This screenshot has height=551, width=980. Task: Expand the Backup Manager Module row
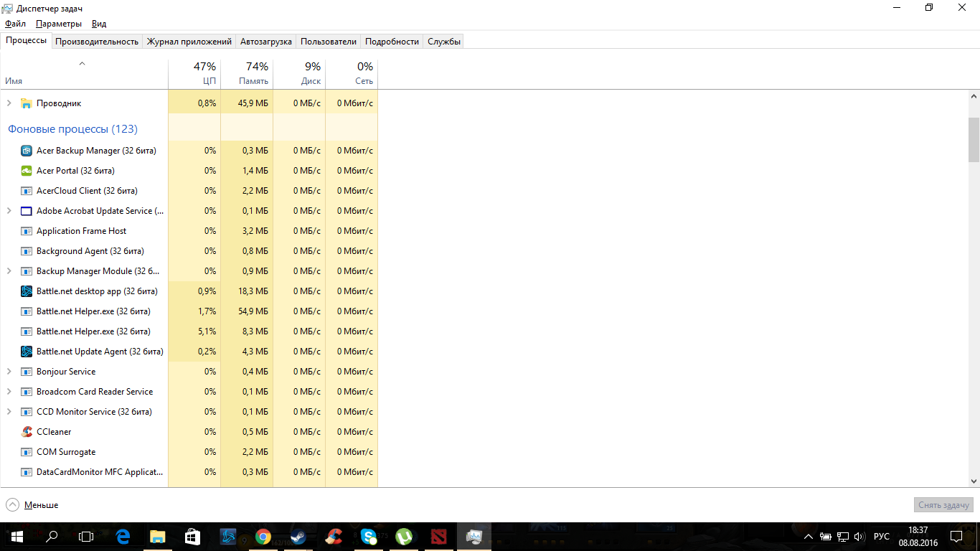click(x=9, y=271)
